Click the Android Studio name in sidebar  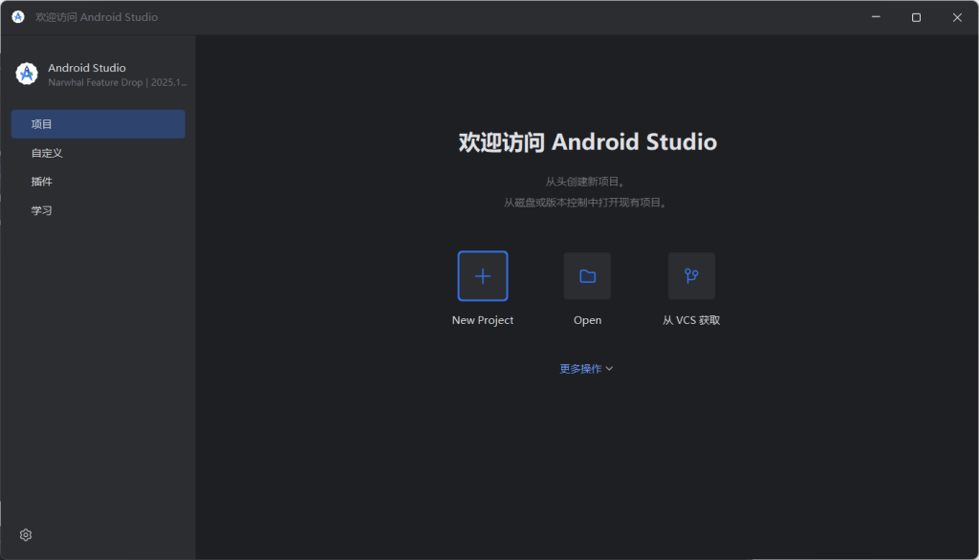coord(87,68)
